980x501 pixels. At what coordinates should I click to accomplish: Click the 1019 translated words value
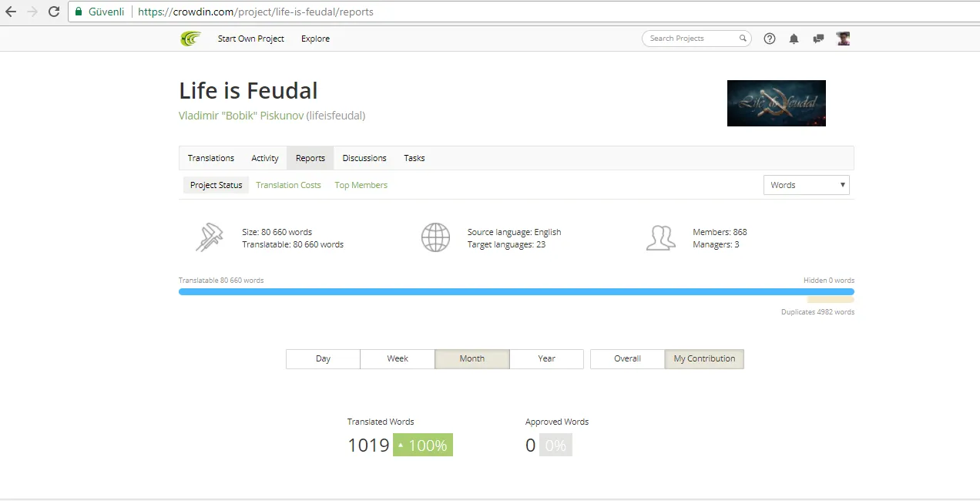pos(368,446)
